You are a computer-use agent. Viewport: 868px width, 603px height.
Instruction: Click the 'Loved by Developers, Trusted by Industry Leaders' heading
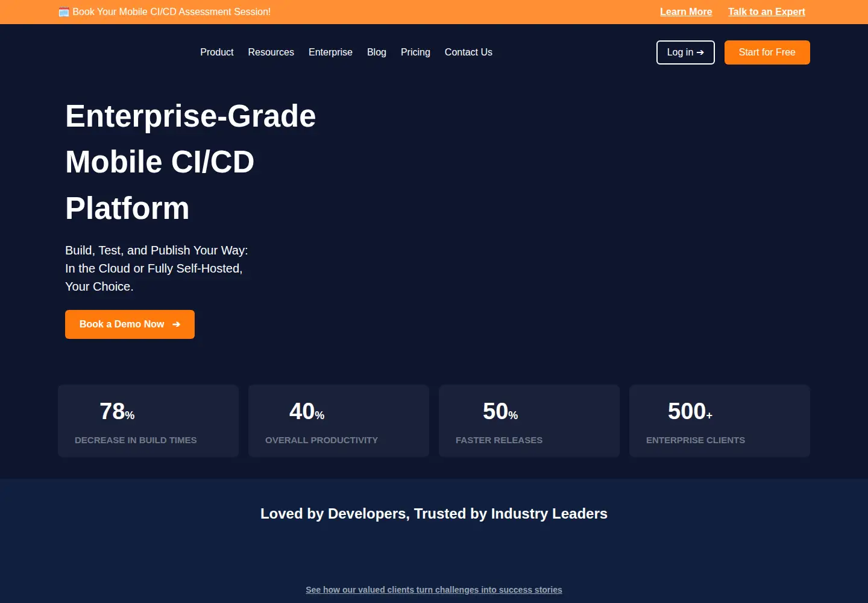coord(434,514)
